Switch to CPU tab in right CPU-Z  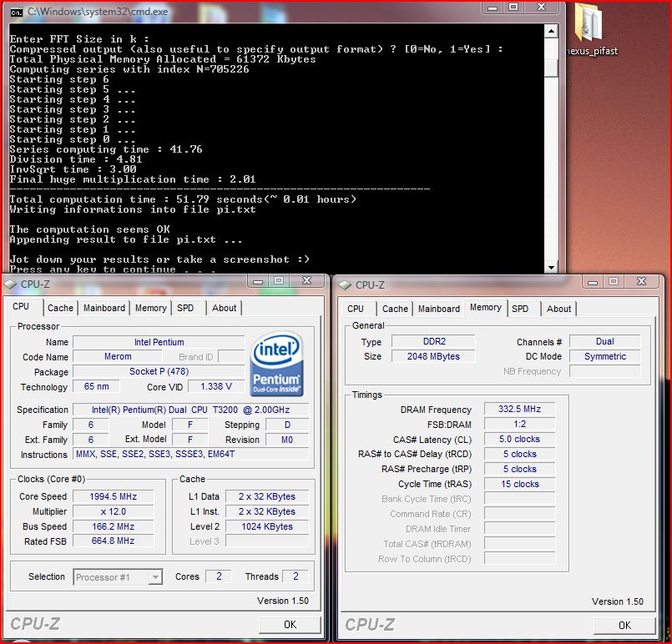click(356, 309)
